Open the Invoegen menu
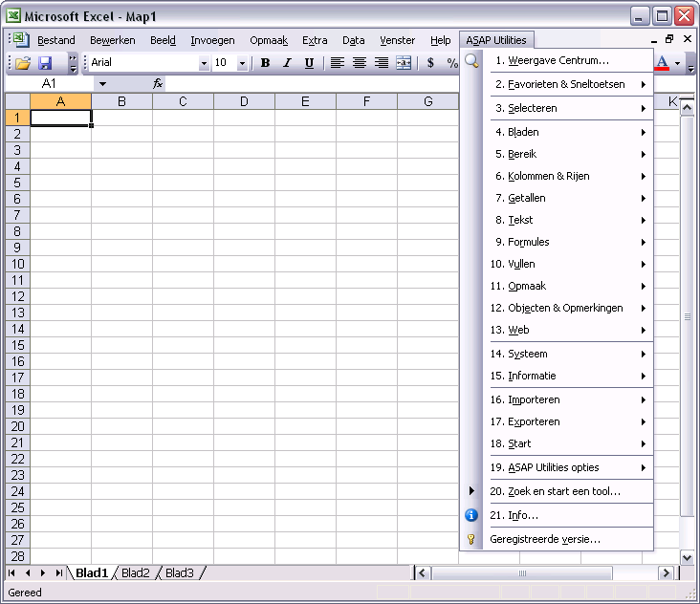 pyautogui.click(x=212, y=40)
